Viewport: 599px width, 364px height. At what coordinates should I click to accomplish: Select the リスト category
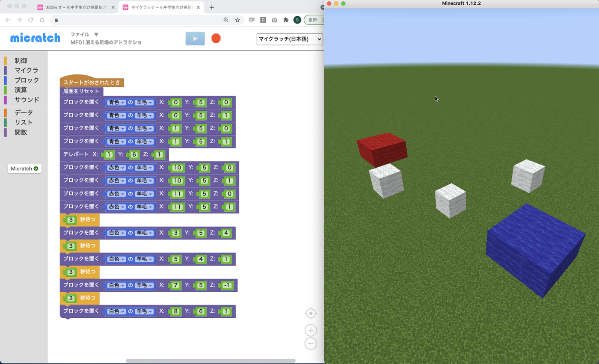tap(24, 122)
